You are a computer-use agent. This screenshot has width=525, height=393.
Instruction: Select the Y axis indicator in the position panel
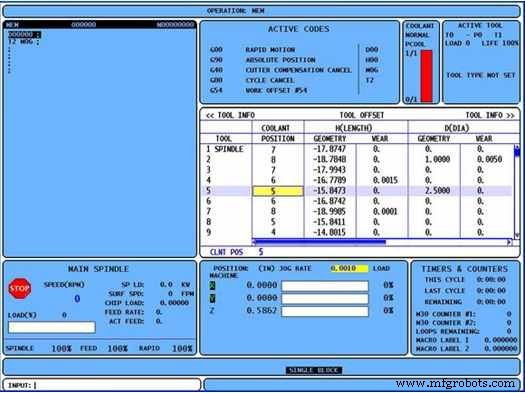pos(213,298)
